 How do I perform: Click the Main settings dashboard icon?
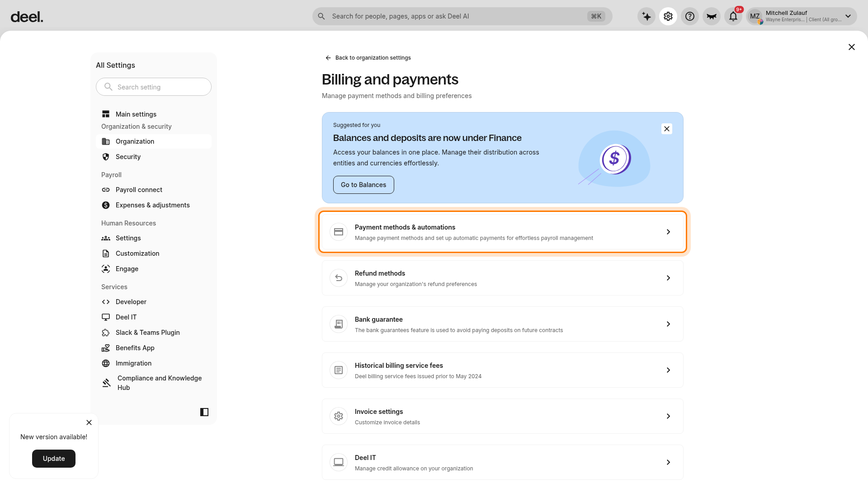click(x=106, y=114)
